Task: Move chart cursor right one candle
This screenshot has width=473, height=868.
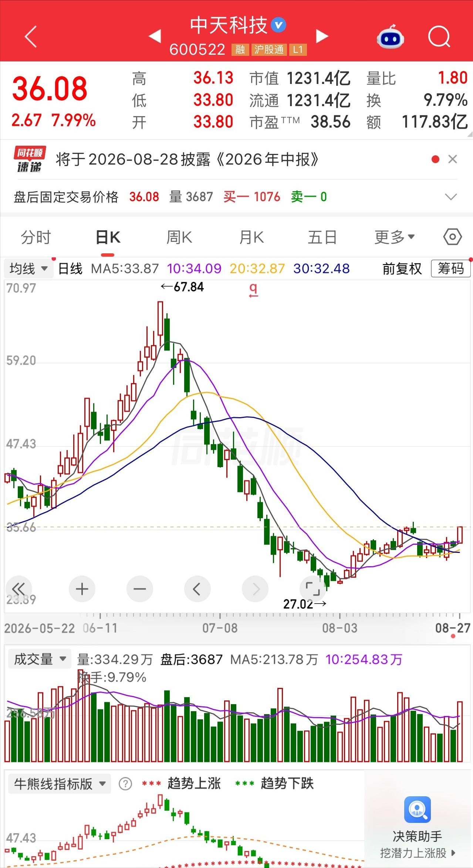Action: [x=255, y=589]
